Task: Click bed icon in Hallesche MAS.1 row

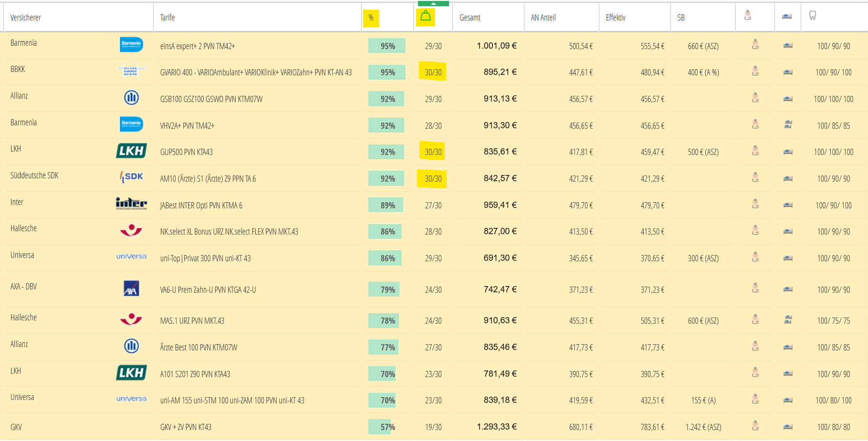Action: (x=788, y=320)
